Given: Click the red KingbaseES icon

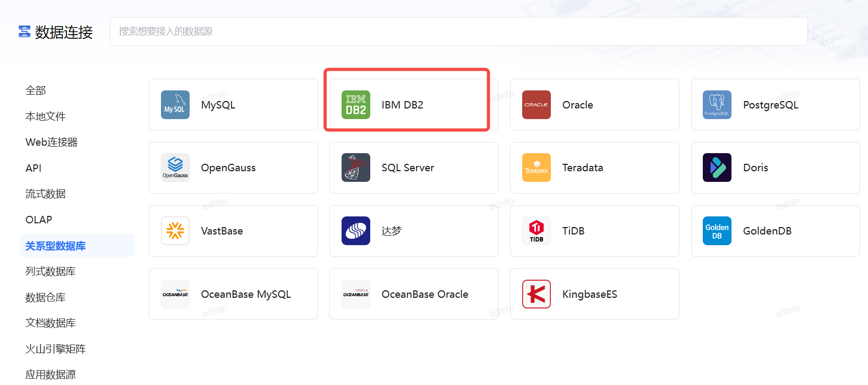Looking at the screenshot, I should tap(537, 294).
